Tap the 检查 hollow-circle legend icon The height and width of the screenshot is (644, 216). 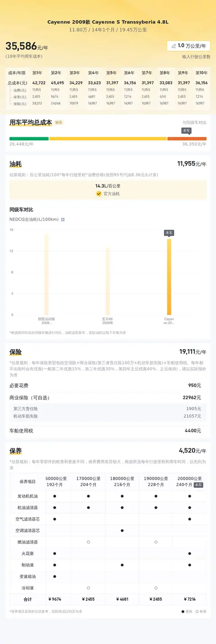(197, 612)
